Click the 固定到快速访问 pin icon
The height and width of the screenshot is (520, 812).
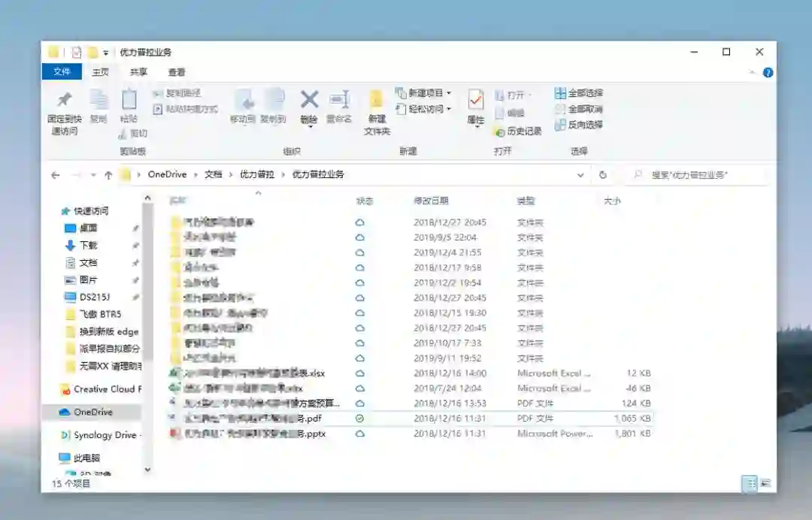[x=64, y=99]
